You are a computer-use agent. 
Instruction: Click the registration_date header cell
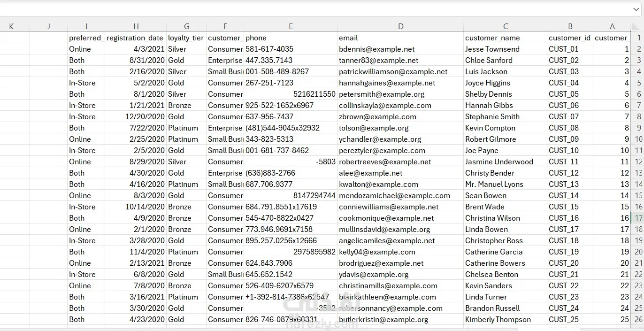pos(136,38)
